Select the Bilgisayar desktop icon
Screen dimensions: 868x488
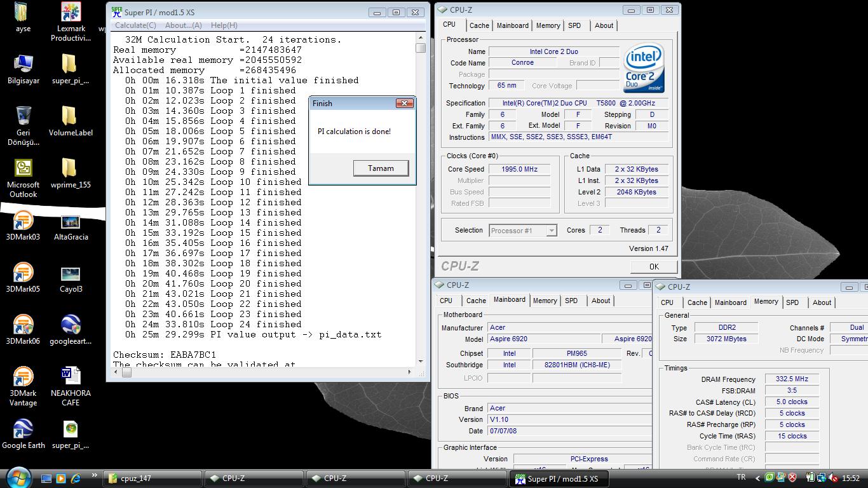(24, 70)
